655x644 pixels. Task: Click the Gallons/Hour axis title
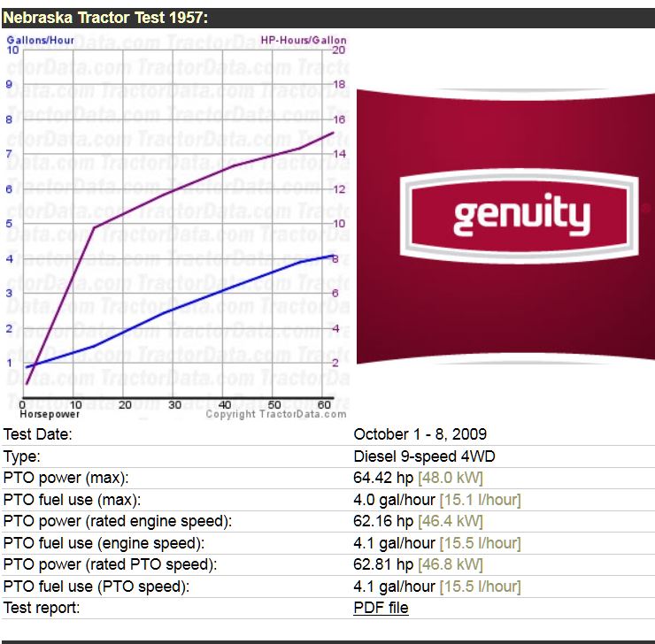pyautogui.click(x=39, y=41)
